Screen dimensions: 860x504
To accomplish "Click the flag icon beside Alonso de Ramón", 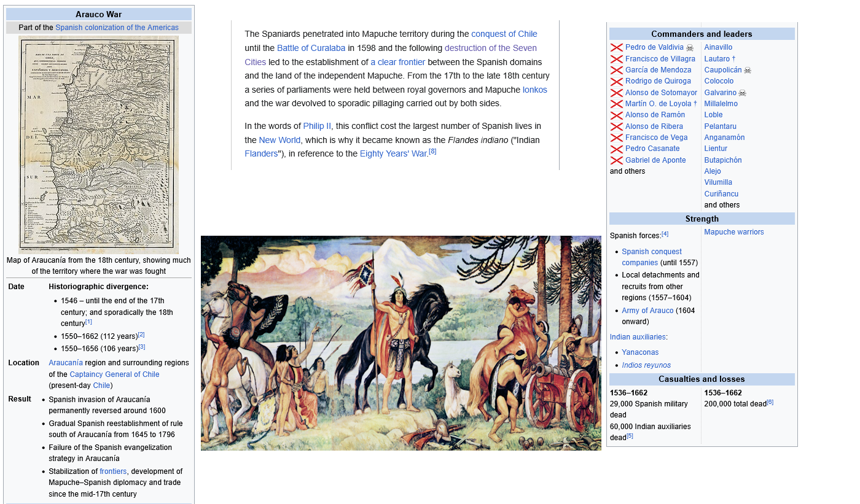I will tap(616, 115).
